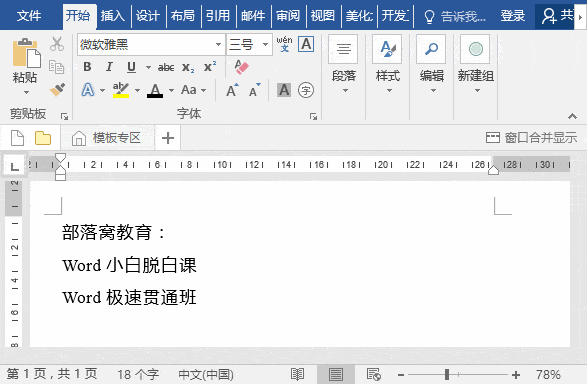Screen dimensions: 587x384
Task: Click the phonetic guide wén icon
Action: pyautogui.click(x=284, y=44)
